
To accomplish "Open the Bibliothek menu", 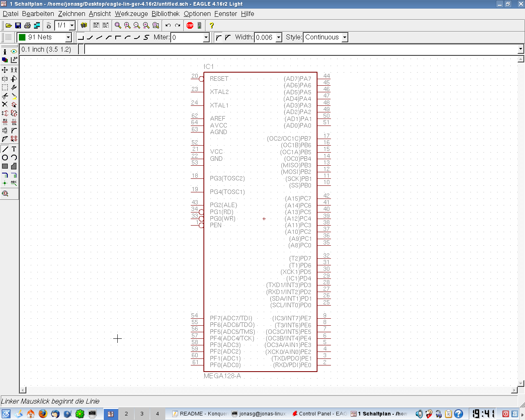I will pos(166,14).
